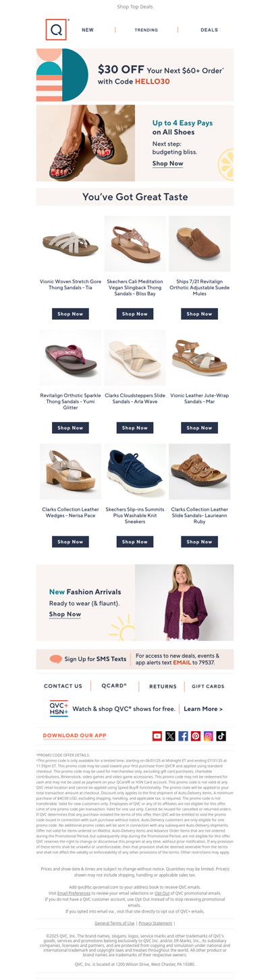Visit QVC's Facebook icon
Image resolution: width=270 pixels, height=980 pixels.
183,736
